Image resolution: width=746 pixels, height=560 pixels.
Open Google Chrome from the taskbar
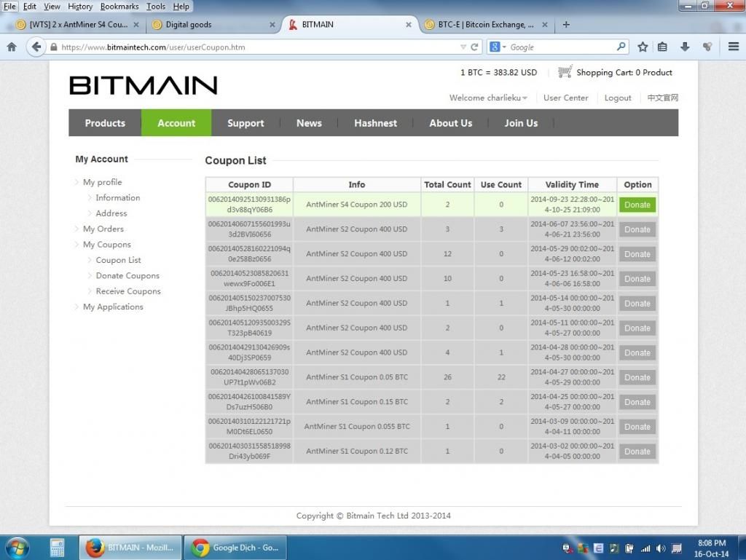[x=235, y=548]
